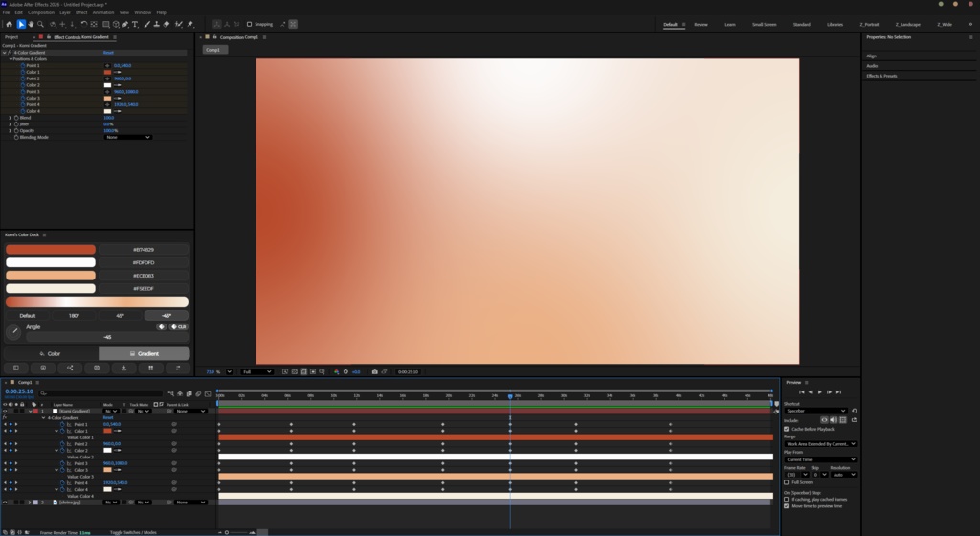This screenshot has height=536, width=980.
Task: Enable the Full Screen checkbox
Action: pyautogui.click(x=787, y=482)
